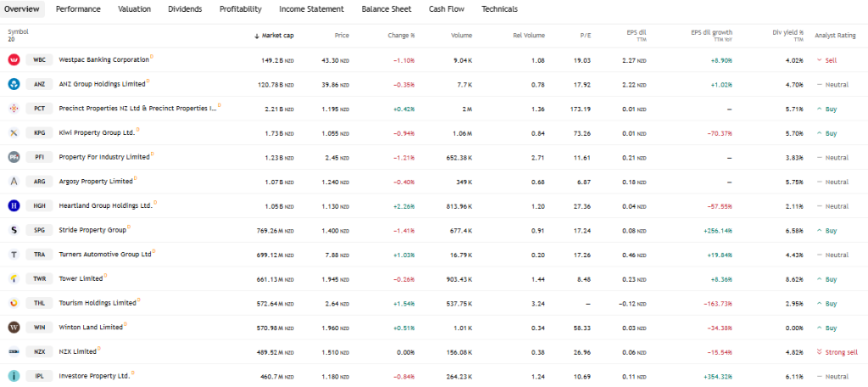Click the 8.62% dividend yield value

[795, 279]
